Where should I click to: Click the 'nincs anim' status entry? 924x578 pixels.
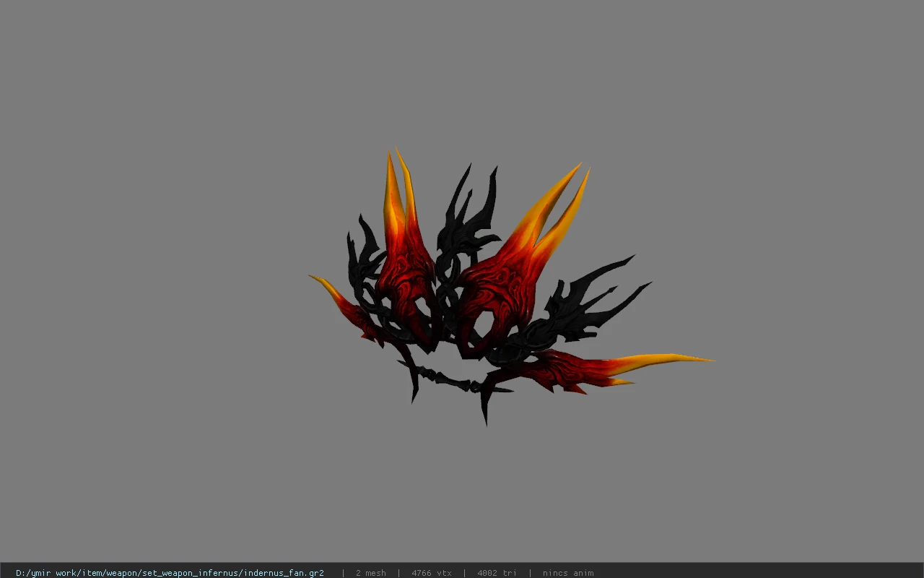(568, 573)
